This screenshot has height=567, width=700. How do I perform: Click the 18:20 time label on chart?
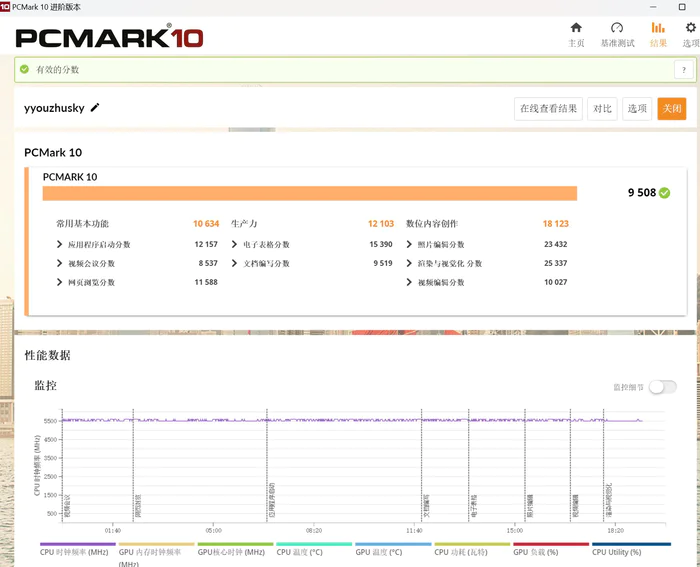pyautogui.click(x=615, y=530)
